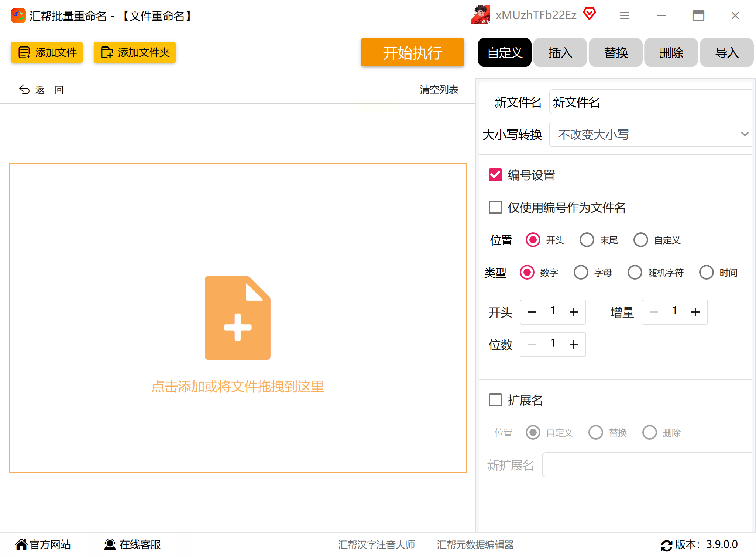Click the 新文件名 input field
The width and height of the screenshot is (756, 557).
(652, 102)
